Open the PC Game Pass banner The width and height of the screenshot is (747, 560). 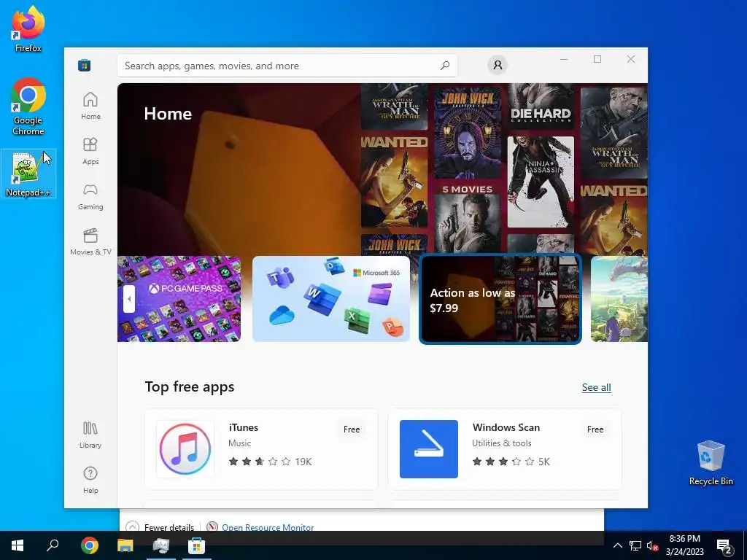click(x=179, y=298)
